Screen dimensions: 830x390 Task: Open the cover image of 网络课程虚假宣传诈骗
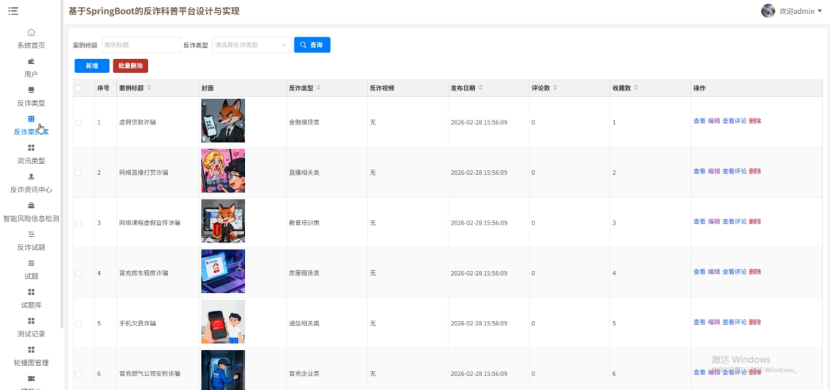point(223,221)
